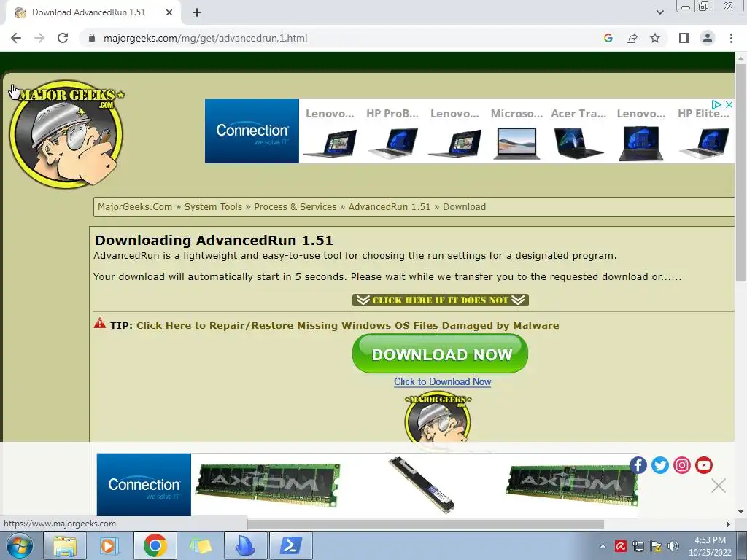The image size is (747, 560).
Task: Open AdvancedRun 1.51 breadcrumb link
Action: [390, 206]
